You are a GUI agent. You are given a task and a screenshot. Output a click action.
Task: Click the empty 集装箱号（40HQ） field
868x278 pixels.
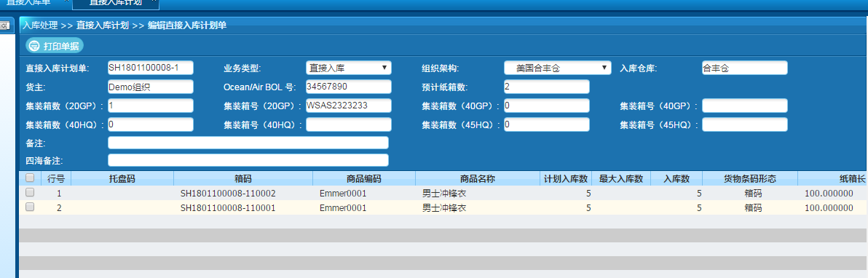click(349, 124)
